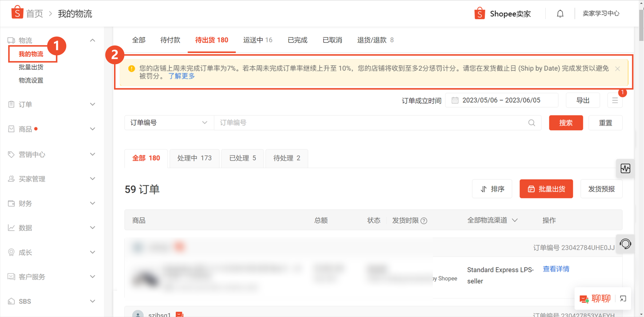Image resolution: width=644 pixels, height=317 pixels.
Task: Select the 待处理 2 sub-tab
Action: pos(287,158)
